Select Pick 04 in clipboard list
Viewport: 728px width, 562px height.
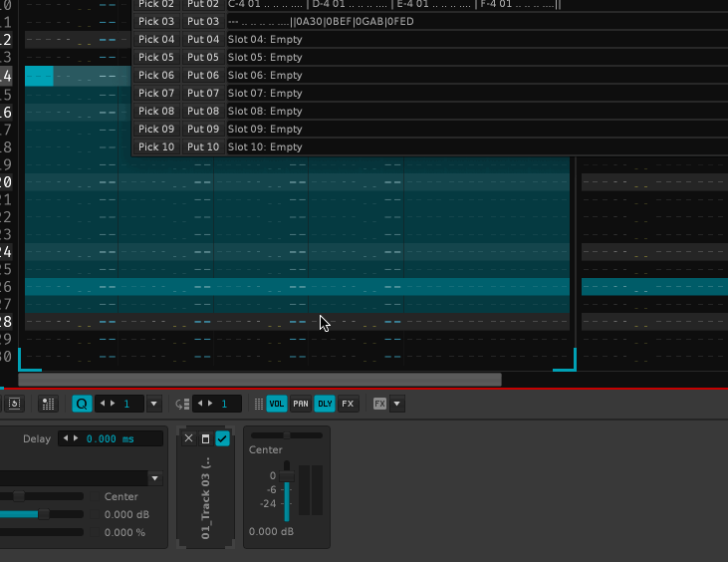(156, 40)
